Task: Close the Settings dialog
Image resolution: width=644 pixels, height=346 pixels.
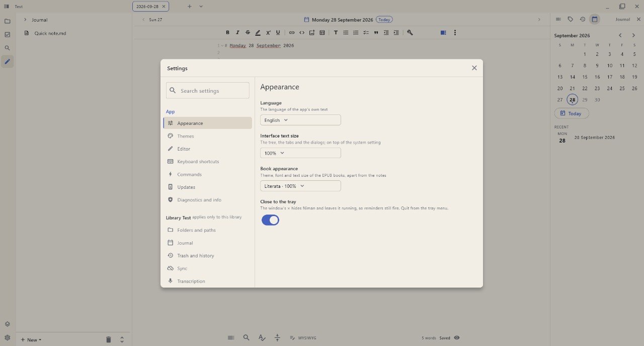Action: pyautogui.click(x=474, y=68)
